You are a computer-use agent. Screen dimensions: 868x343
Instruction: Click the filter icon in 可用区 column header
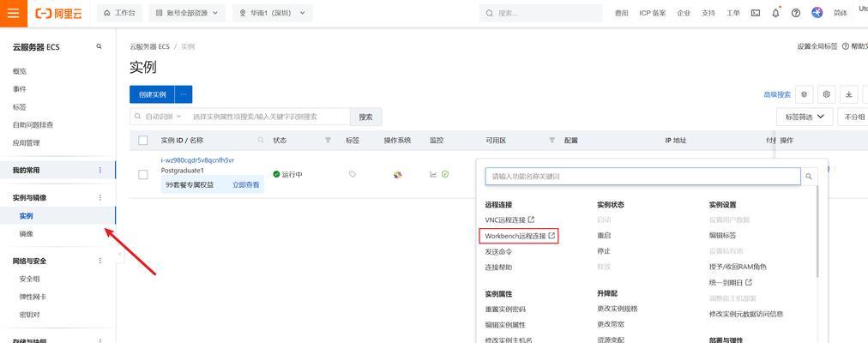point(552,141)
